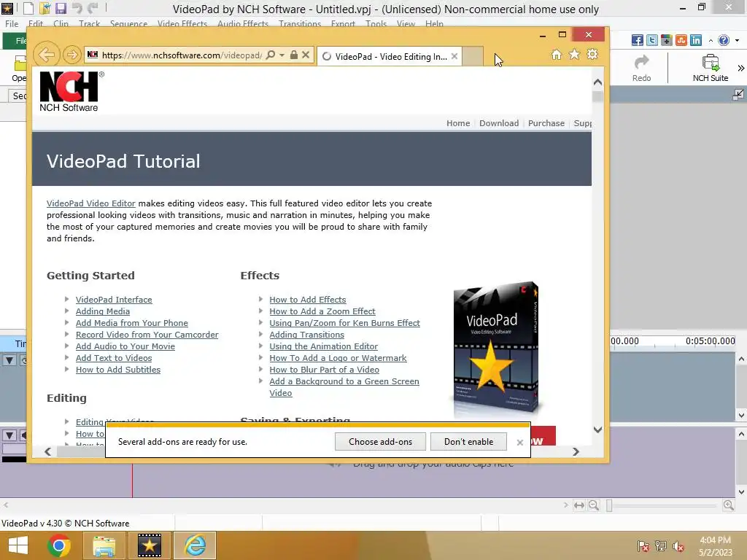Open the How to Add Effects link
Viewport: 747px width, 560px height.
pyautogui.click(x=308, y=300)
